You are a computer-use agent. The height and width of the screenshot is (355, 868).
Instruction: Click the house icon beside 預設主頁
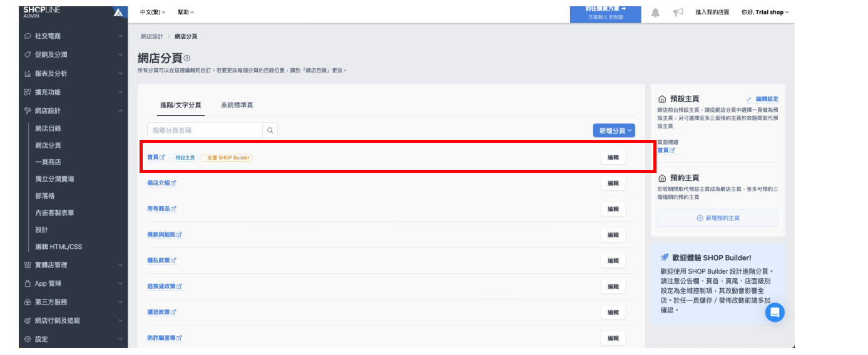coord(662,99)
